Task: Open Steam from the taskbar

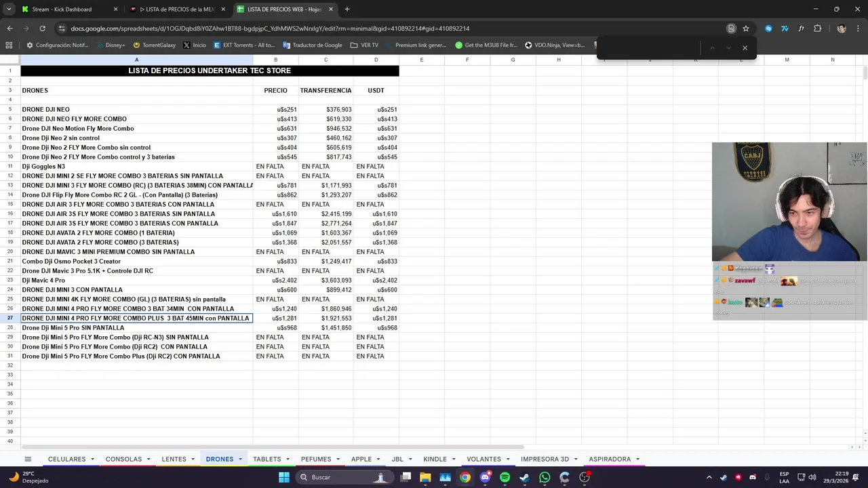Action: (524, 477)
